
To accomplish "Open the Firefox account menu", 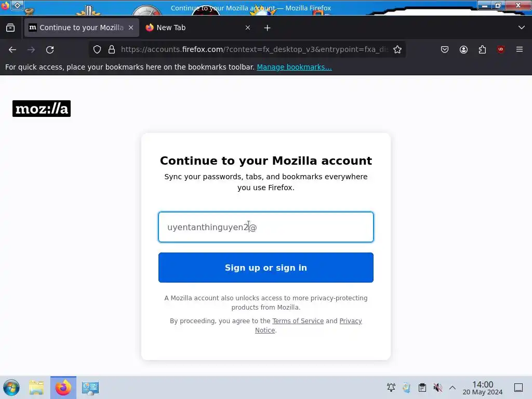I will pos(463,49).
